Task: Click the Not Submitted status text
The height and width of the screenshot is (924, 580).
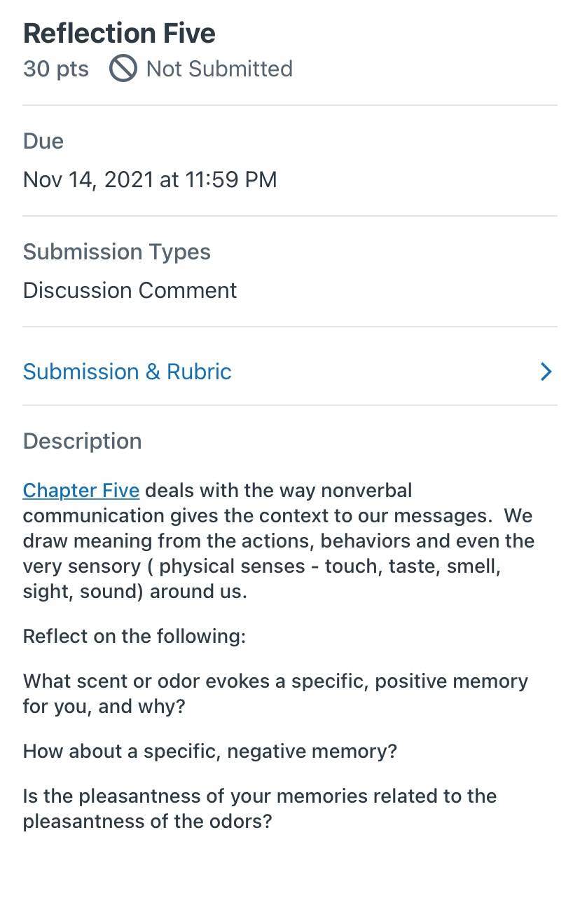Action: click(x=219, y=69)
